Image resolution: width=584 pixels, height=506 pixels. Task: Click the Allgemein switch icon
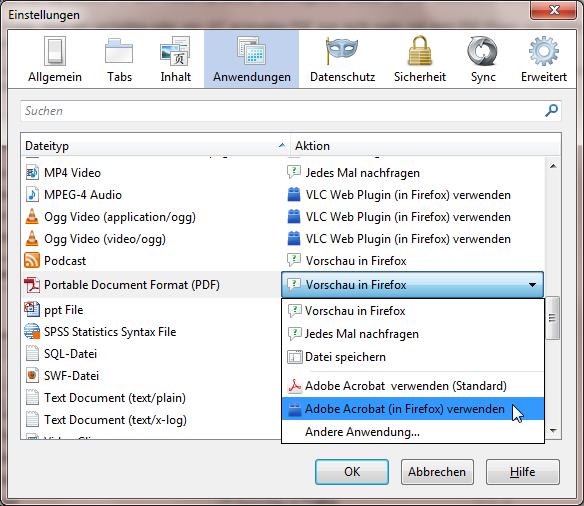[x=55, y=51]
